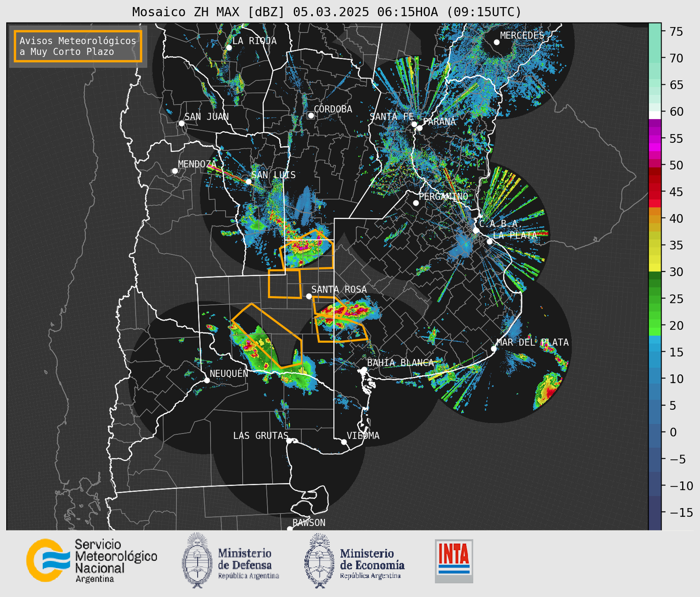Viewport: 700px width, 597px height.
Task: Click the white dot marking Santa Rosa
Action: [309, 296]
